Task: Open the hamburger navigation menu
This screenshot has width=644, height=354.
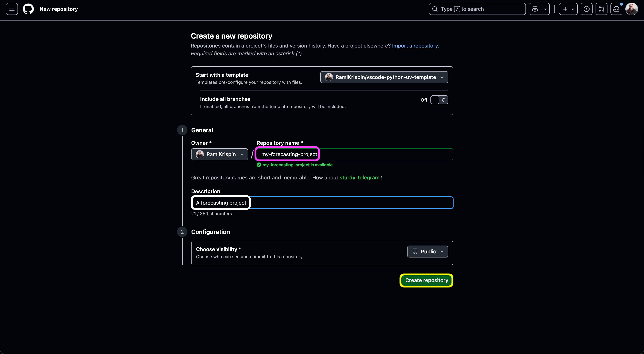Action: [x=12, y=9]
